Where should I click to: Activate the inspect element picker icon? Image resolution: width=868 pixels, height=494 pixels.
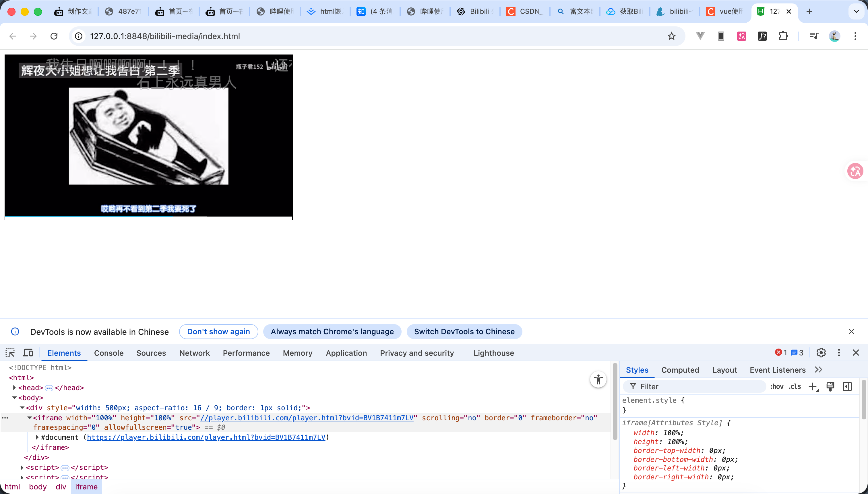click(10, 353)
